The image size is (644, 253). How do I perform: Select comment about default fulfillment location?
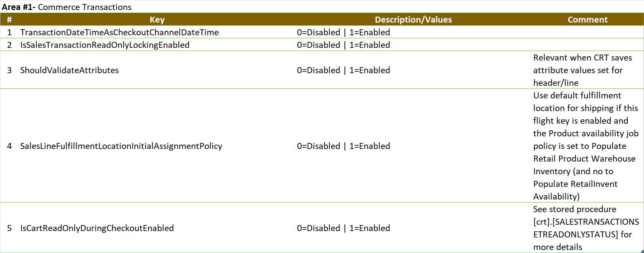(587, 146)
